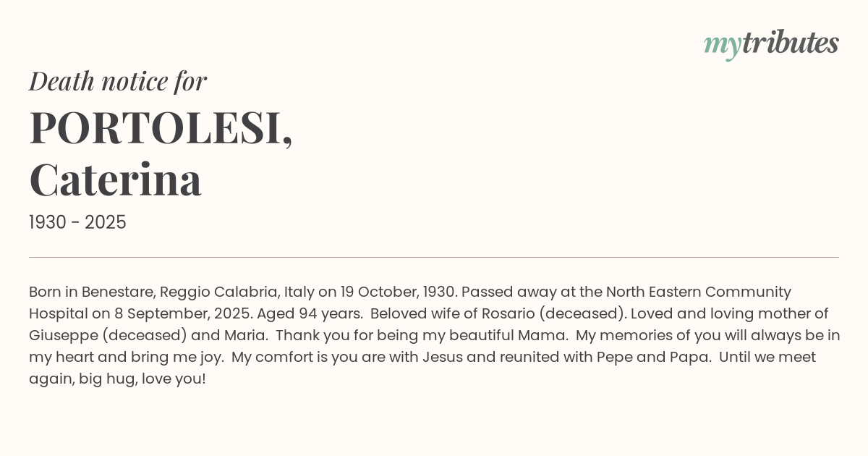
Task: Click the first name Caterina
Action: 116,180
